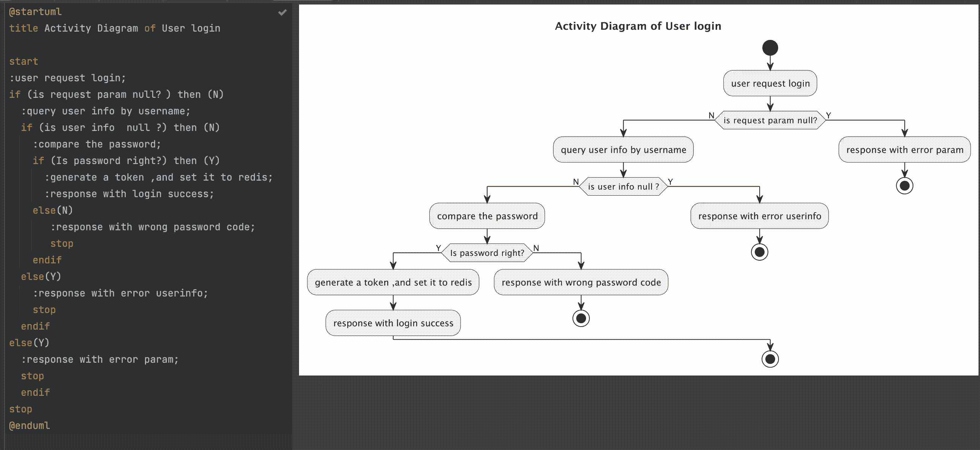Click ':response with error param;' code line
Screen dimensions: 980x450
click(100, 360)
